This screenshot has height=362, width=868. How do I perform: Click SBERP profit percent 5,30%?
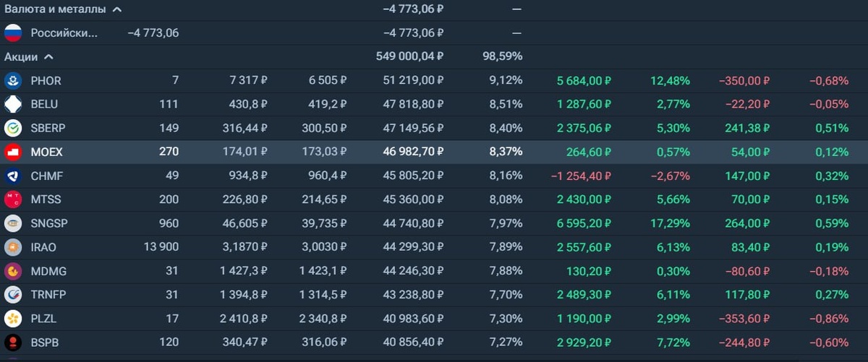(673, 129)
